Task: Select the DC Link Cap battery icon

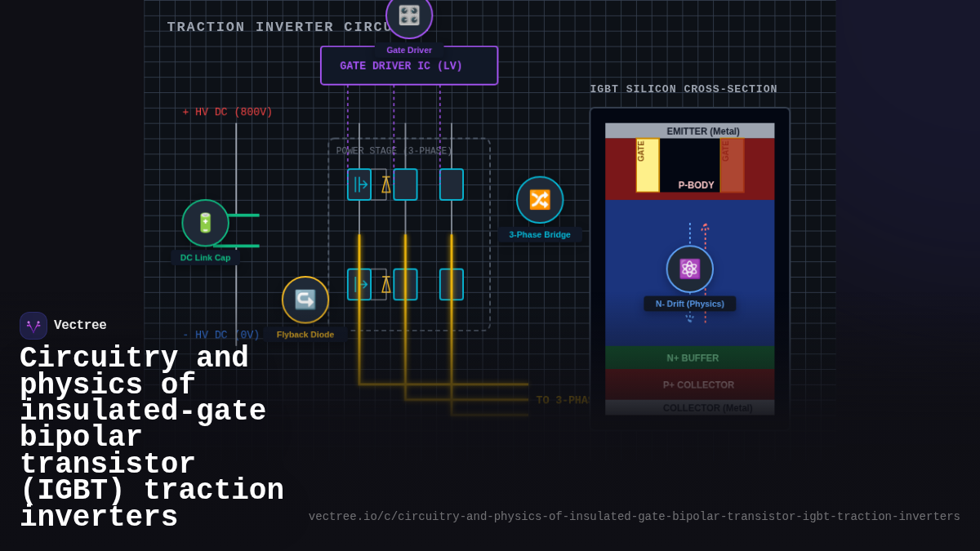Action: click(204, 222)
